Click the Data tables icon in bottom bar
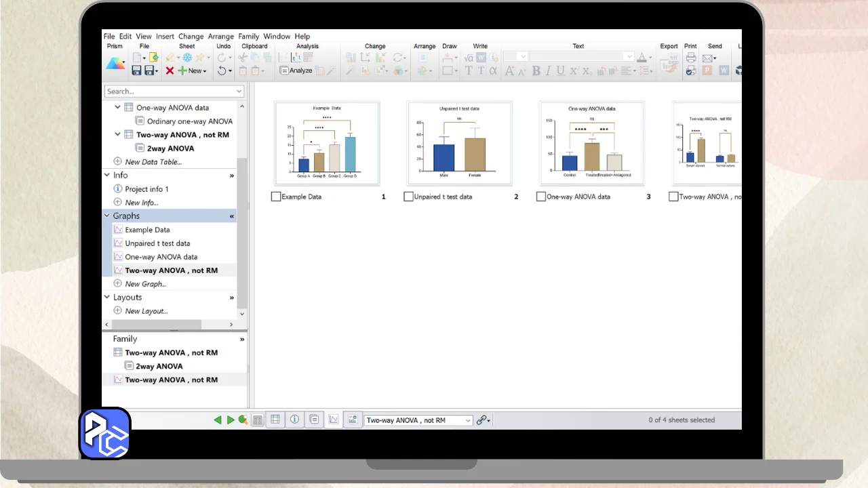Viewport: 868px width, 488px height. tap(275, 420)
